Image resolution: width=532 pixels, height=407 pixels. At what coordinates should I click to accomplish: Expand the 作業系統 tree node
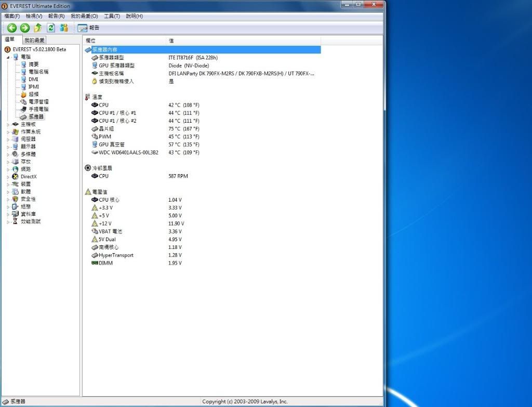pos(8,132)
